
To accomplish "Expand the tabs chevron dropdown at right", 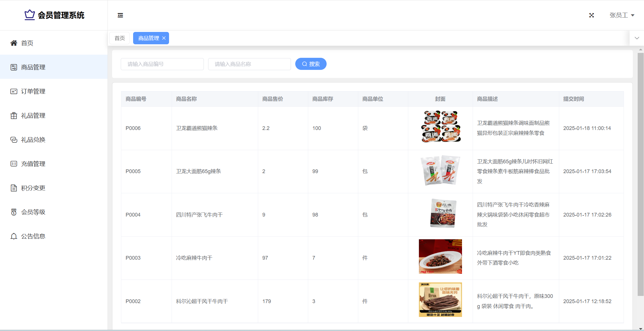I will 637,38.
